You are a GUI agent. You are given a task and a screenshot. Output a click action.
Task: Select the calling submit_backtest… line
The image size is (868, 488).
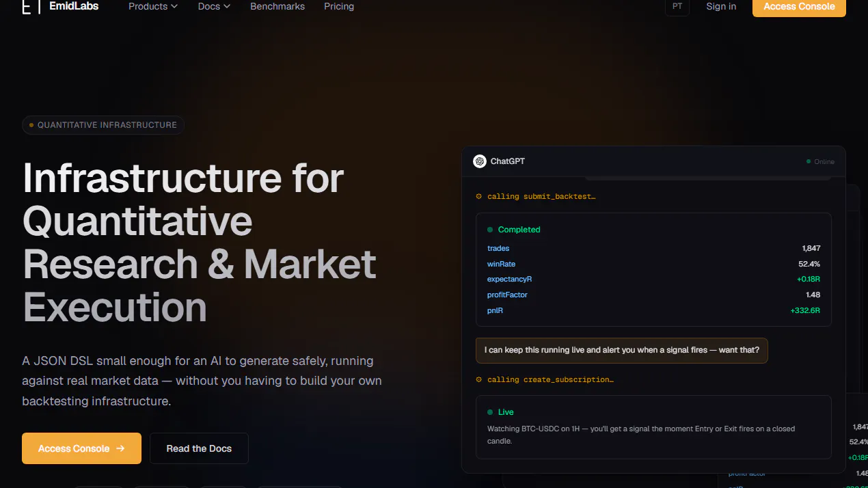click(x=541, y=197)
